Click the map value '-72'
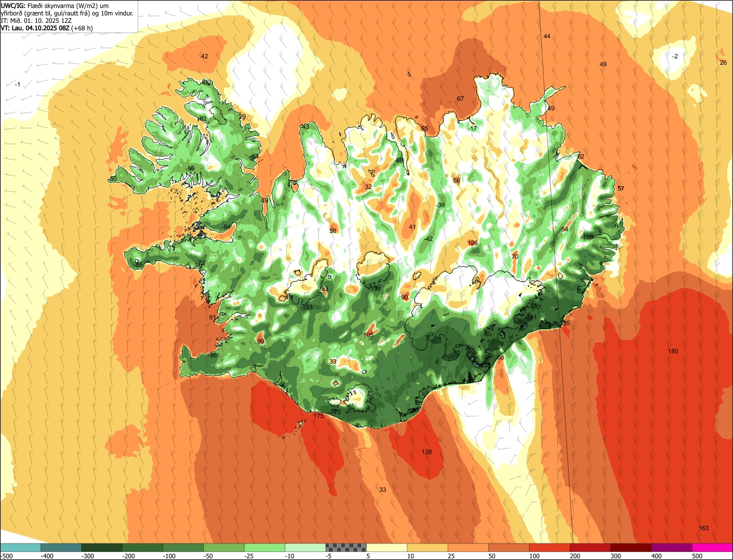 pyautogui.click(x=200, y=263)
